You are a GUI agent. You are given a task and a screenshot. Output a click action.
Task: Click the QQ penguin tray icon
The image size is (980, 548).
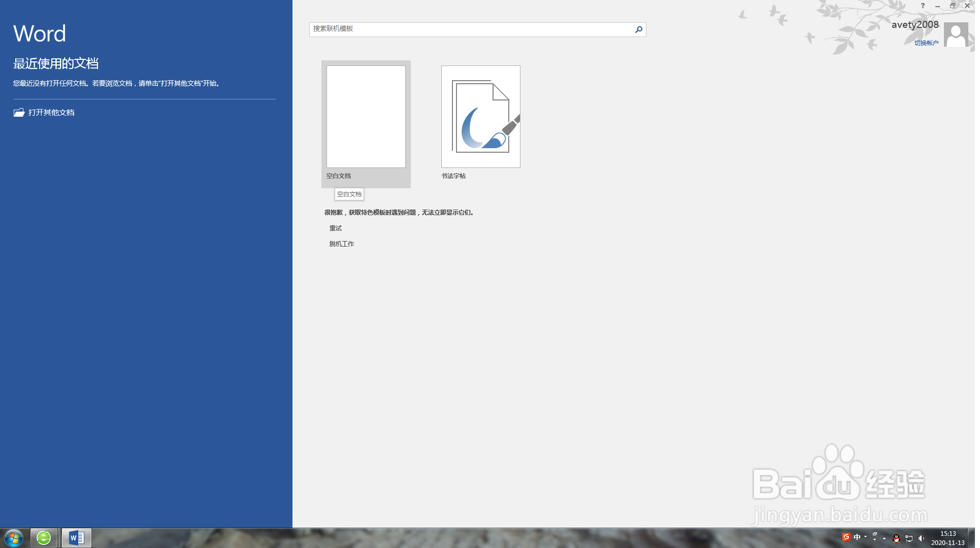(896, 538)
